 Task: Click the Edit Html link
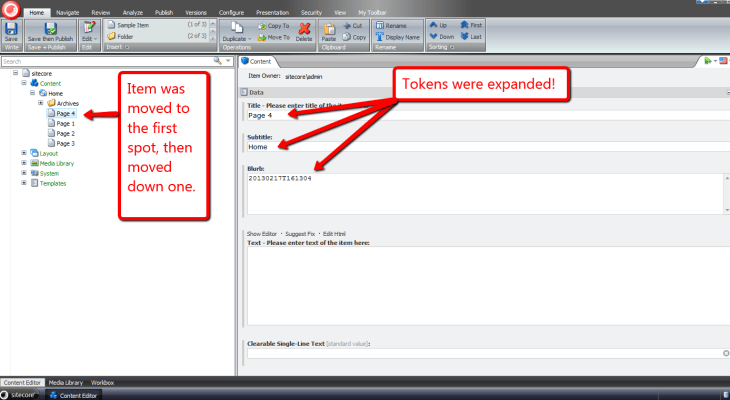click(x=334, y=234)
